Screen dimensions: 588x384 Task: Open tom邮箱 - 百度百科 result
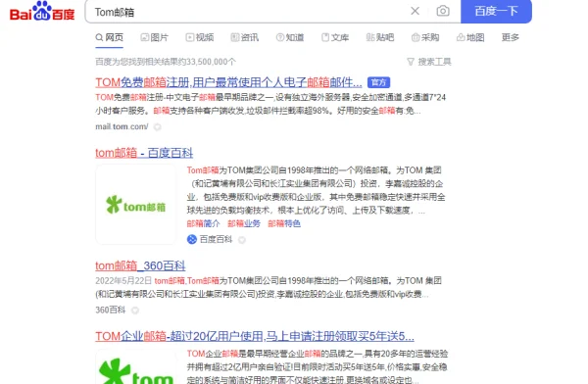point(144,153)
